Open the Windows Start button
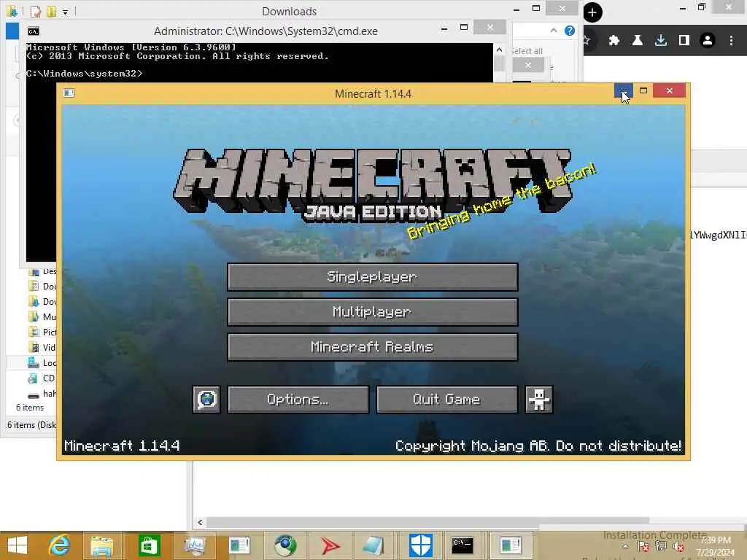Viewport: 747px width, 560px height. click(x=18, y=545)
